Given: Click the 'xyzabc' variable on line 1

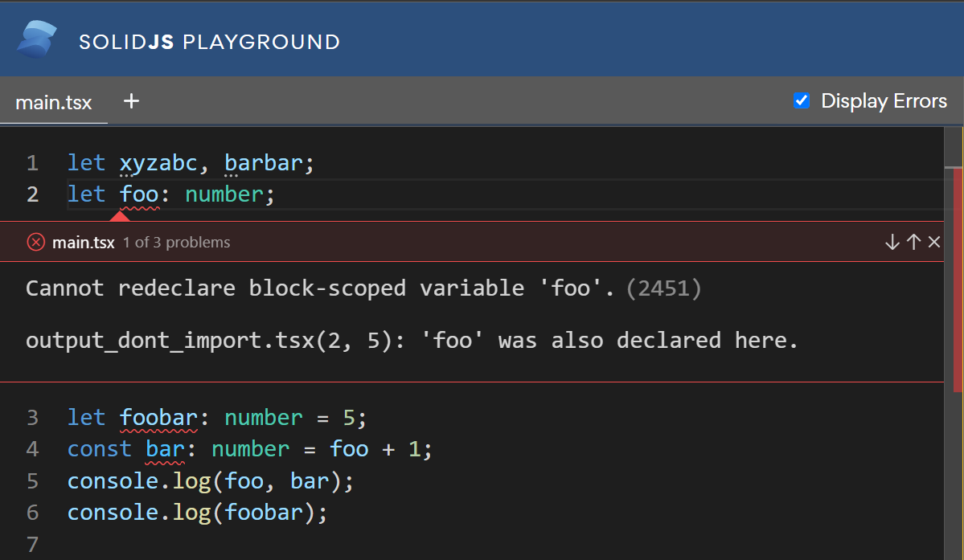Looking at the screenshot, I should [158, 163].
